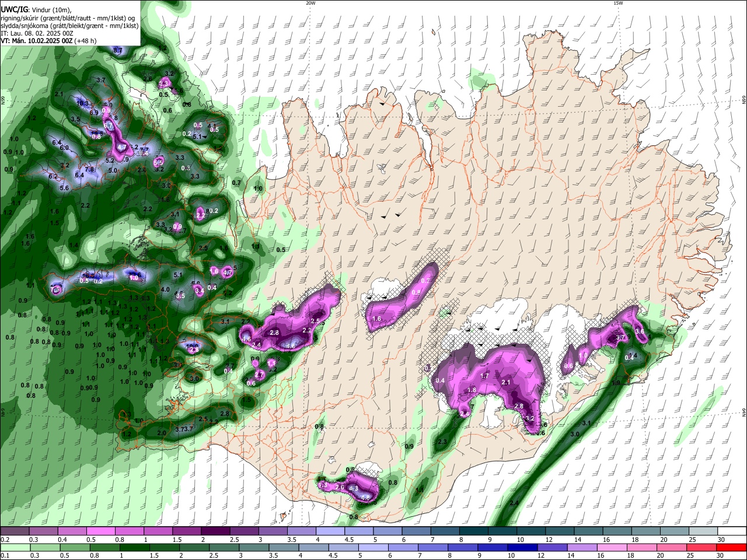
Task: Click the 5.6 precipitation value
Action: tap(64, 188)
